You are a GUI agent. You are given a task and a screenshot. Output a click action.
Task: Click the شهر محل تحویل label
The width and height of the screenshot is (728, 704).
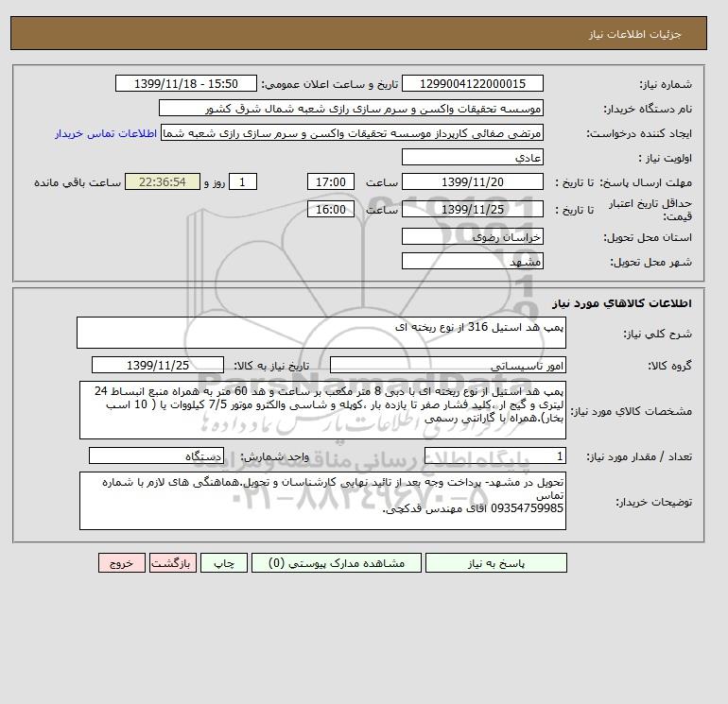pos(650,262)
